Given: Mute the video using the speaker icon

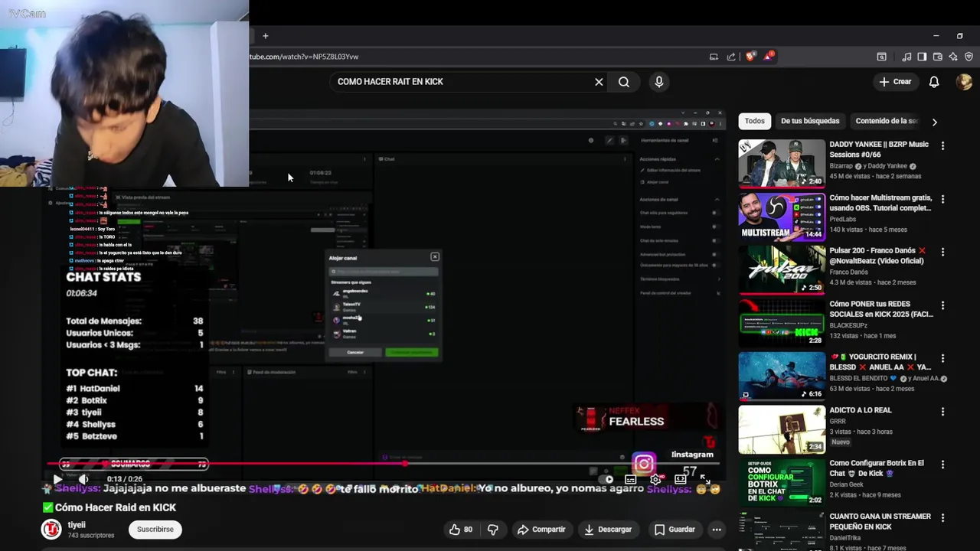Looking at the screenshot, I should (x=83, y=479).
